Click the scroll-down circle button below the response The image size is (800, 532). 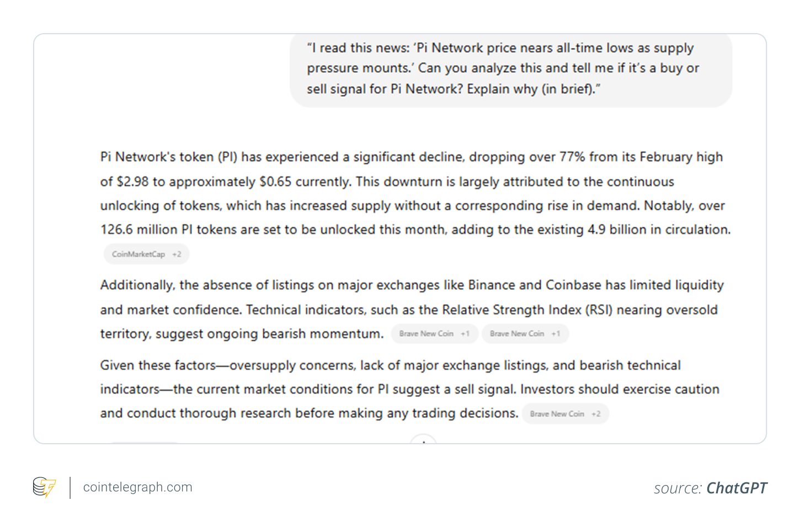[424, 443]
